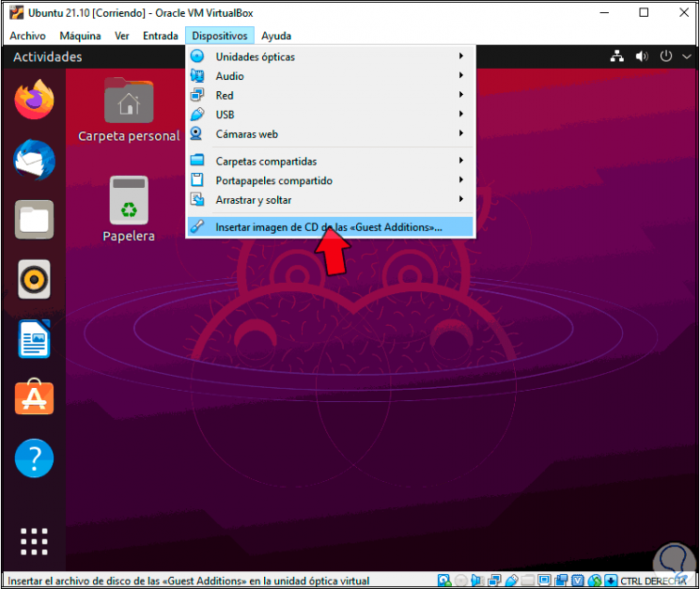700x589 pixels.
Task: Click keyboard capture arrow status icon
Action: pyautogui.click(x=611, y=581)
